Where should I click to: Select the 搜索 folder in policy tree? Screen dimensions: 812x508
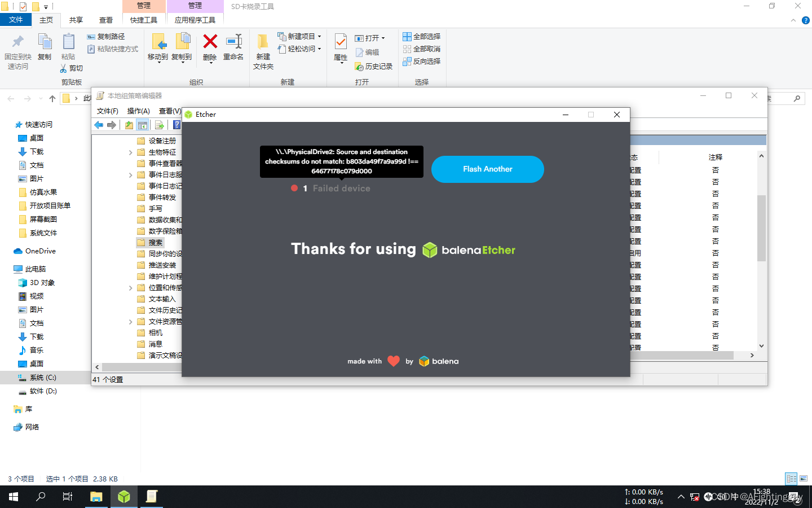[150, 243]
